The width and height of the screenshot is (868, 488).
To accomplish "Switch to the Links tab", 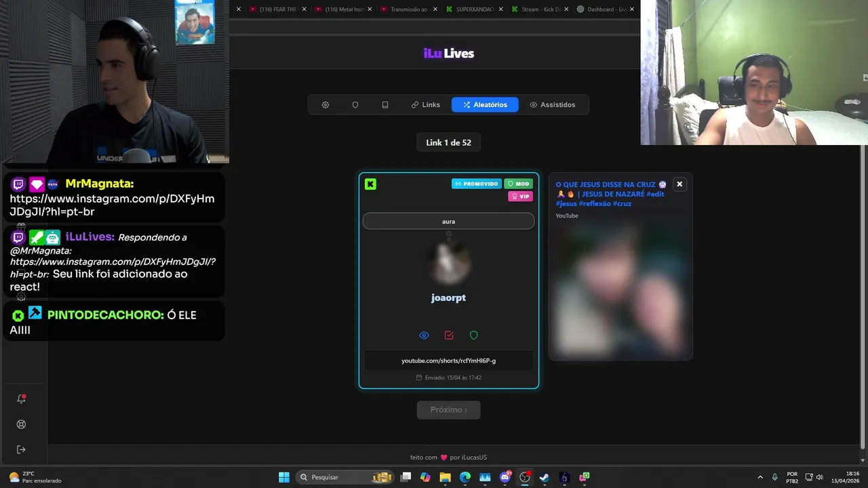I will 426,105.
